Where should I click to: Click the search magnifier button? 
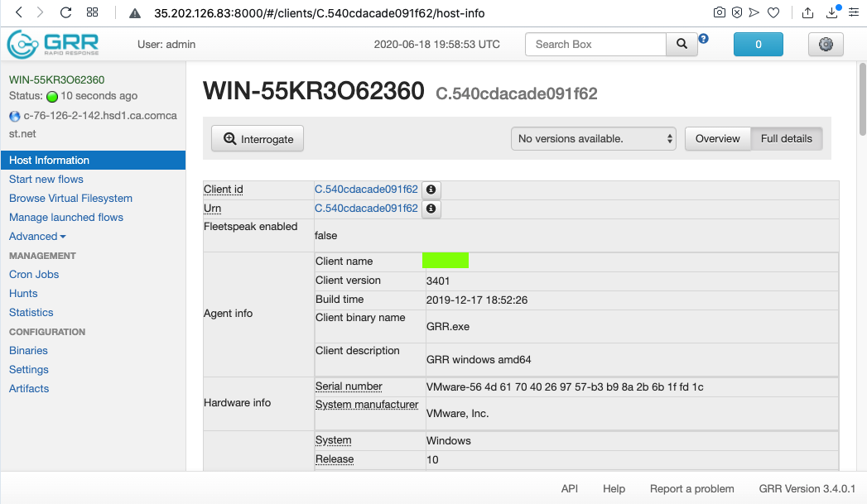(682, 44)
